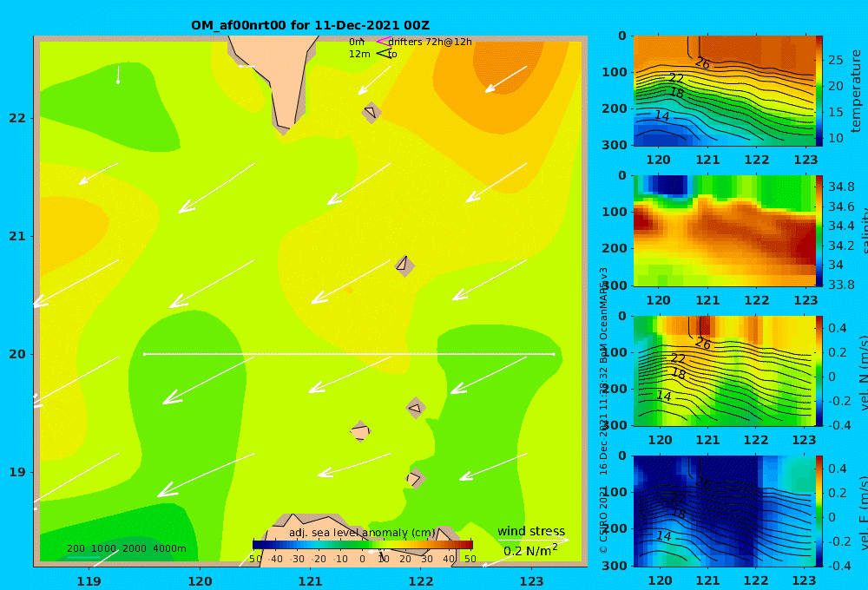Click the island marker near 19.35°N, 121.45°E
Viewport: 868px width, 590px height.
tap(360, 431)
